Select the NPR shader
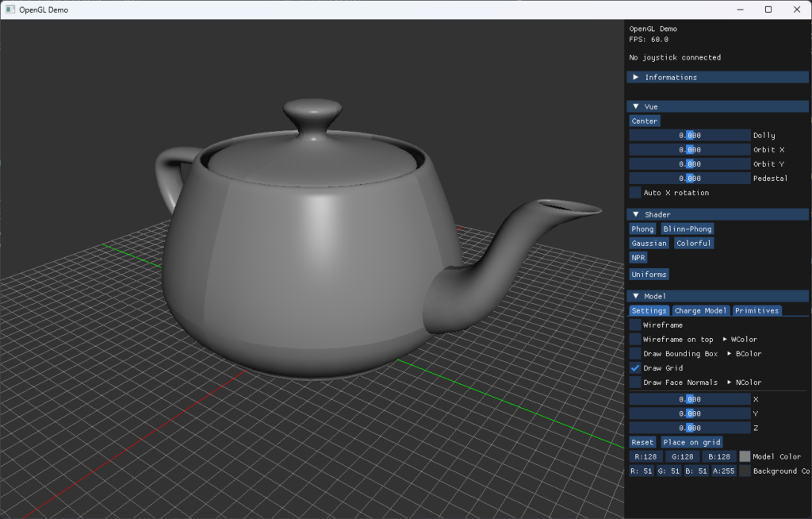Image resolution: width=812 pixels, height=519 pixels. click(638, 258)
